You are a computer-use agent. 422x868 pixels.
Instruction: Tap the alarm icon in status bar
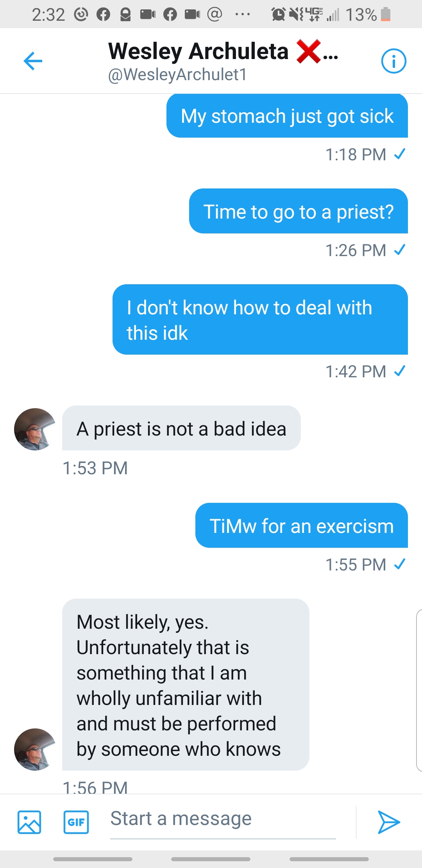[278, 14]
